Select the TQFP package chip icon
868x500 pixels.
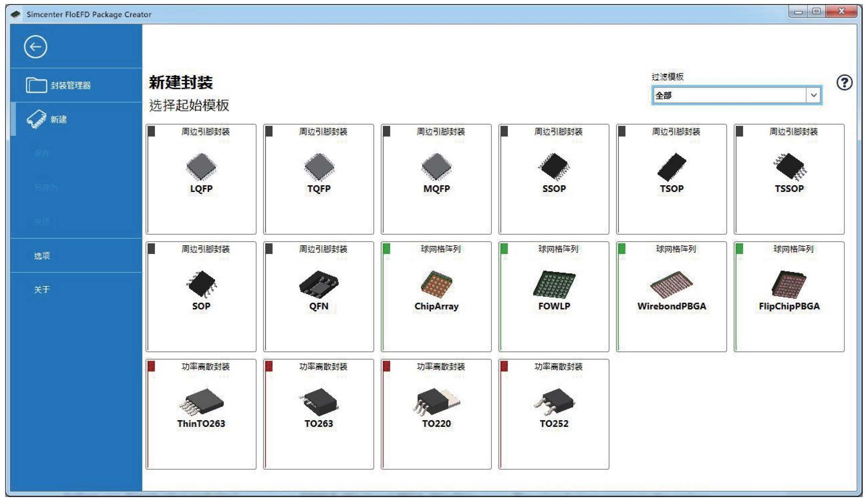click(319, 167)
